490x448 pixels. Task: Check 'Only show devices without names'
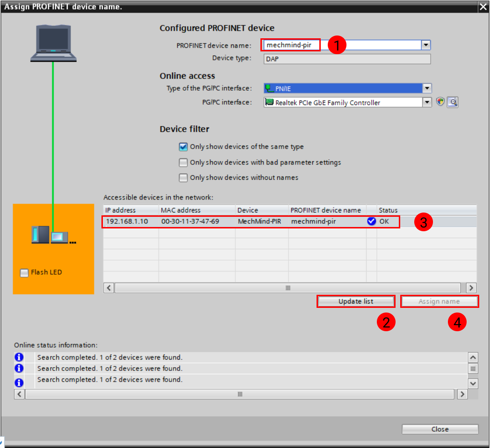183,178
